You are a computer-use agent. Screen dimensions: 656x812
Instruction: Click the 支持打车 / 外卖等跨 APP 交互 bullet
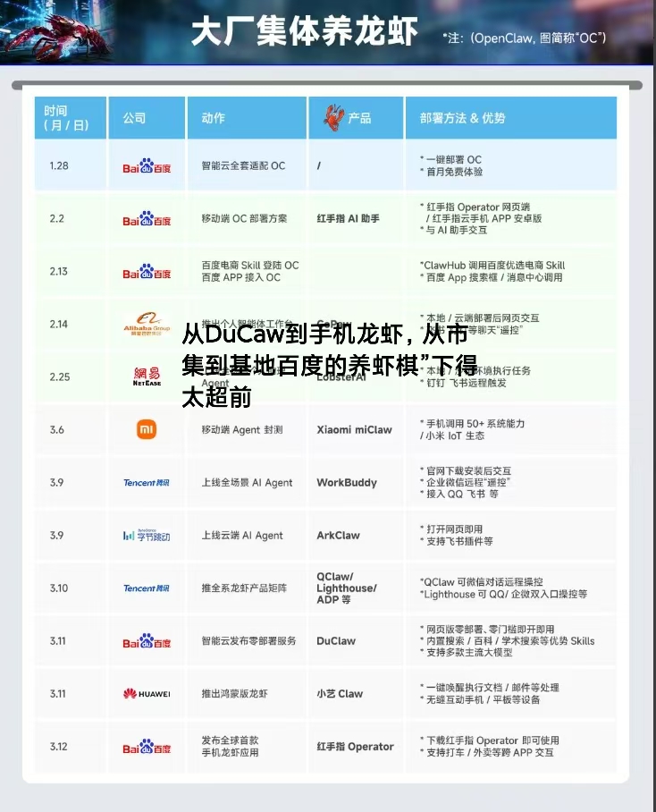tap(487, 753)
